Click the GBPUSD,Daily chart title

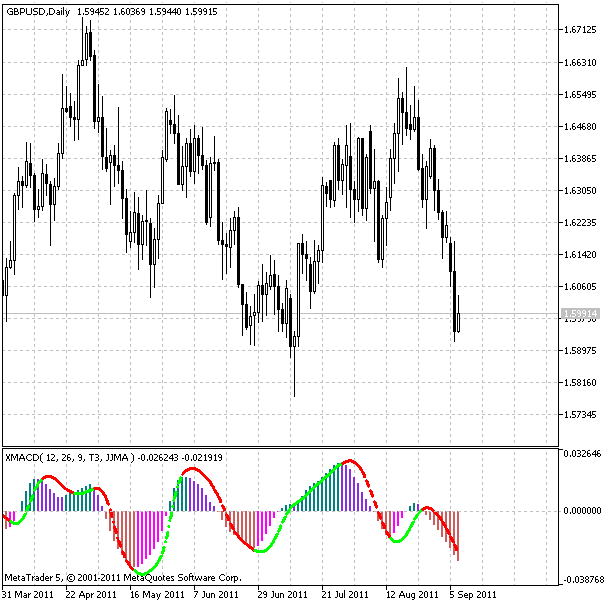coord(40,9)
